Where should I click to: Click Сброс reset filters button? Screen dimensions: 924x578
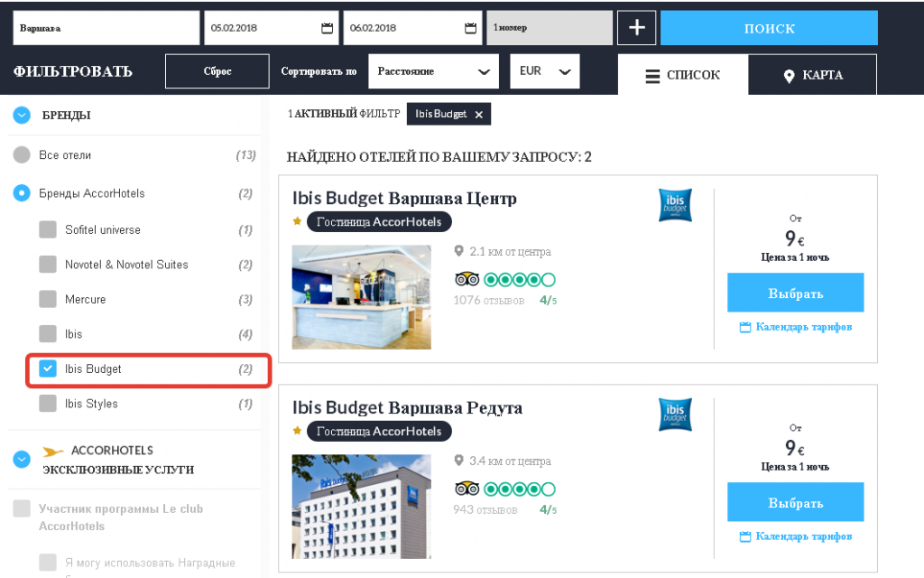coord(217,71)
